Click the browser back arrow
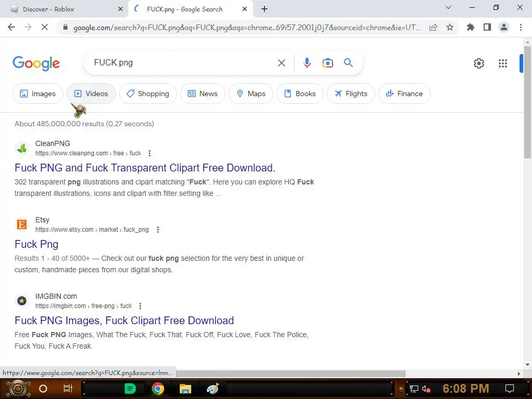 point(11,27)
